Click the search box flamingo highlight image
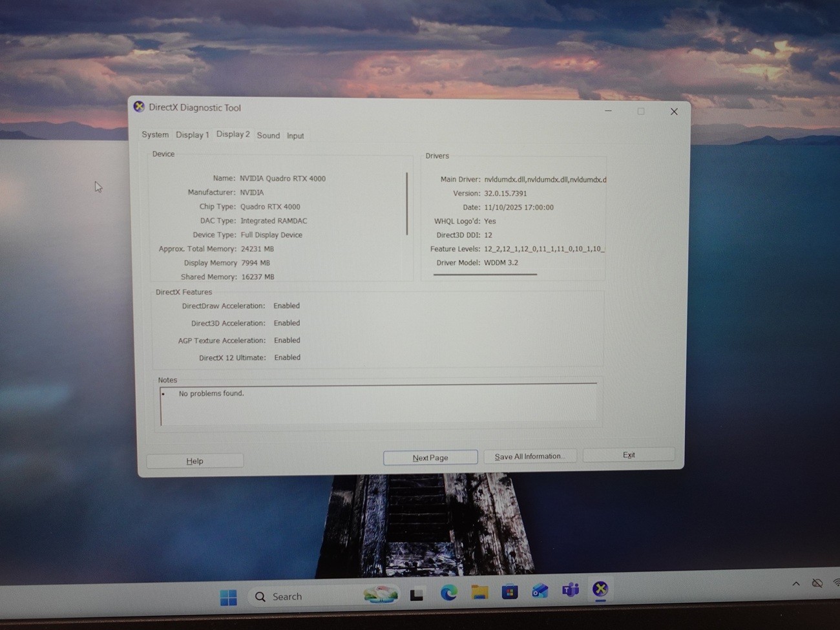The height and width of the screenshot is (630, 840). coord(381,594)
